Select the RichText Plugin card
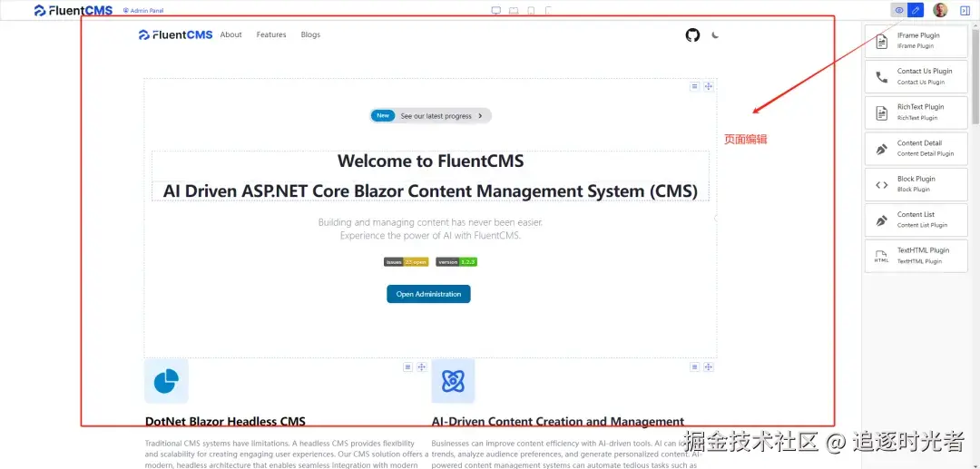980x469 pixels. [x=916, y=113]
